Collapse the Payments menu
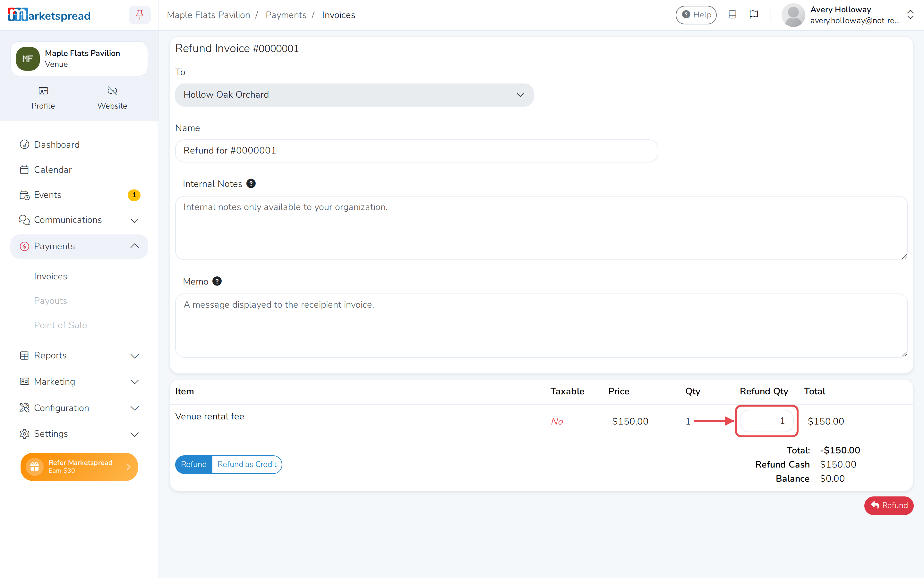Image resolution: width=924 pixels, height=578 pixels. [x=79, y=246]
